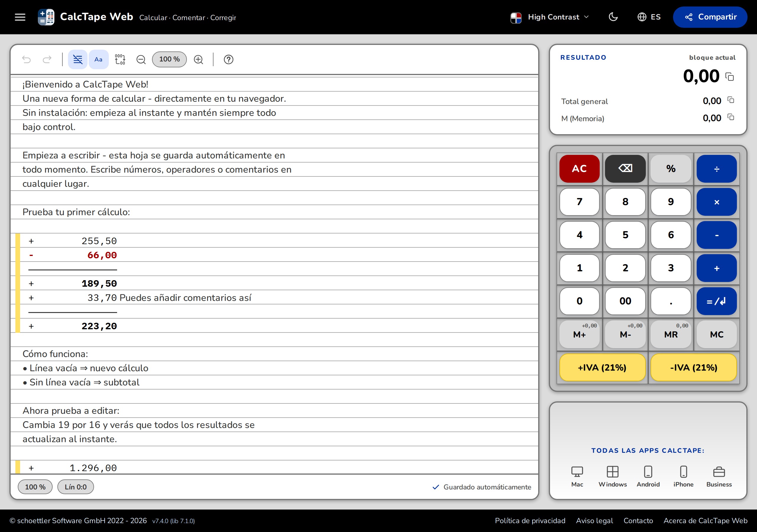757x532 pixels.
Task: Click the single 0 key
Action: click(579, 301)
